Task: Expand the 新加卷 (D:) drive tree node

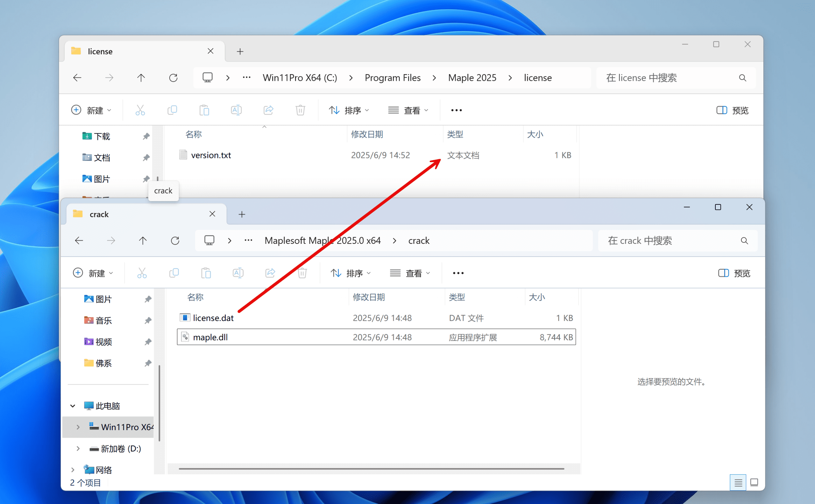Action: pos(78,449)
